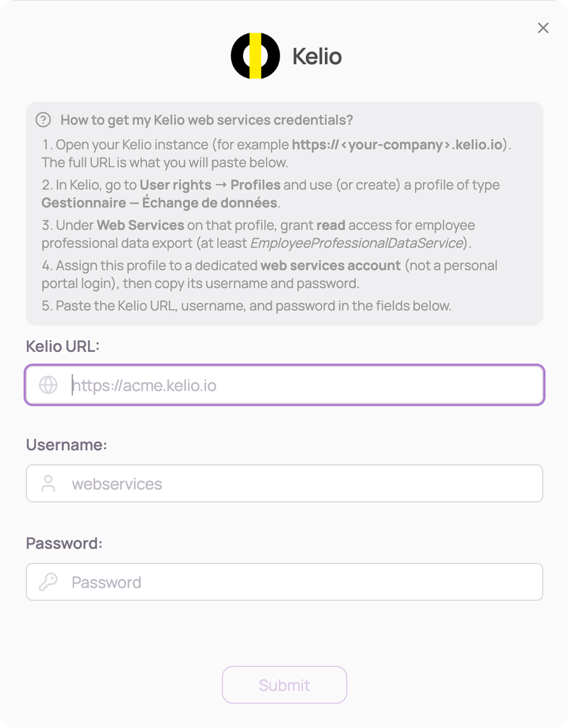The height and width of the screenshot is (728, 568).
Task: Focus the Kelio URL input field
Action: coord(285,385)
